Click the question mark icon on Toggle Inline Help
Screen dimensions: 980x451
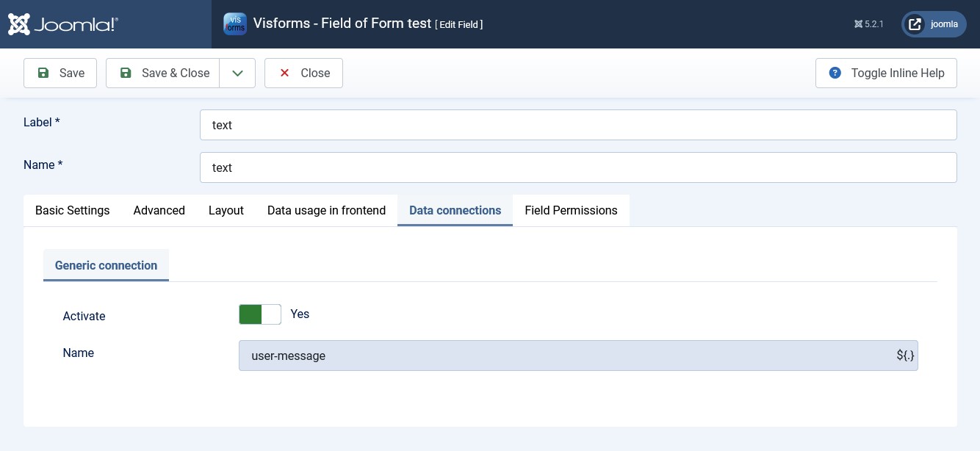coord(835,73)
